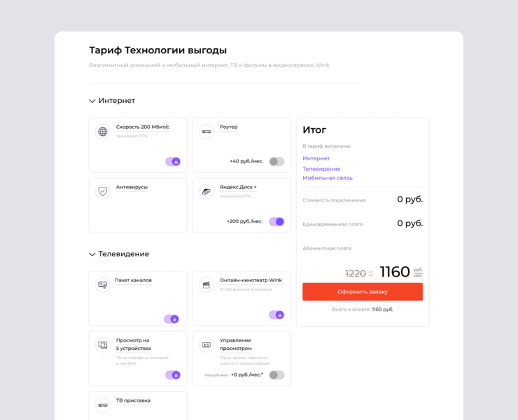Collapse the Интернет section chevron
Screen dimensions: 518x420
click(x=92, y=101)
